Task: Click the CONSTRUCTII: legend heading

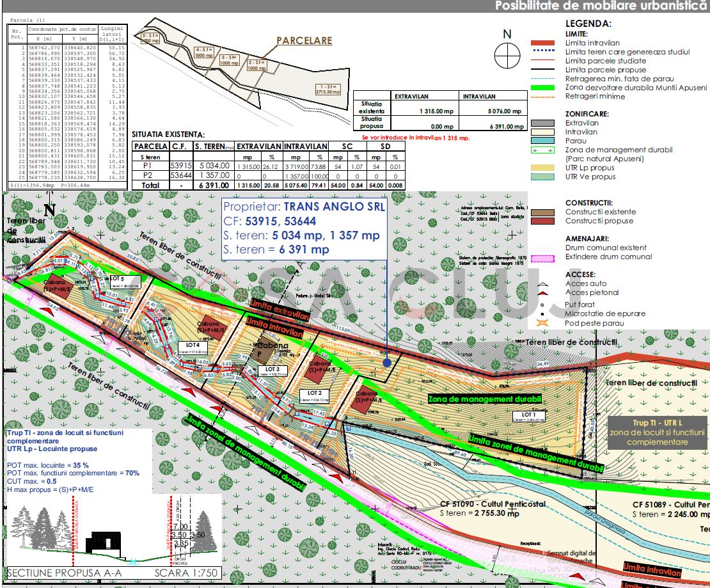Action: pyautogui.click(x=589, y=203)
